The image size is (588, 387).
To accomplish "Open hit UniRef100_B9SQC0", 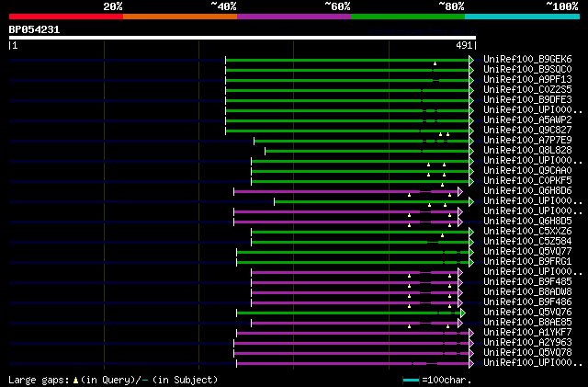I will click(527, 69).
